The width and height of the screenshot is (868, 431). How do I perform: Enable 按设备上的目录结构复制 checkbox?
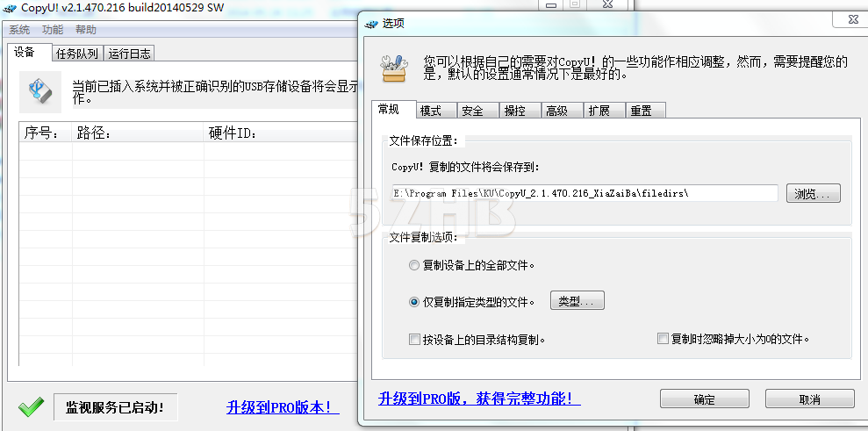pos(413,339)
